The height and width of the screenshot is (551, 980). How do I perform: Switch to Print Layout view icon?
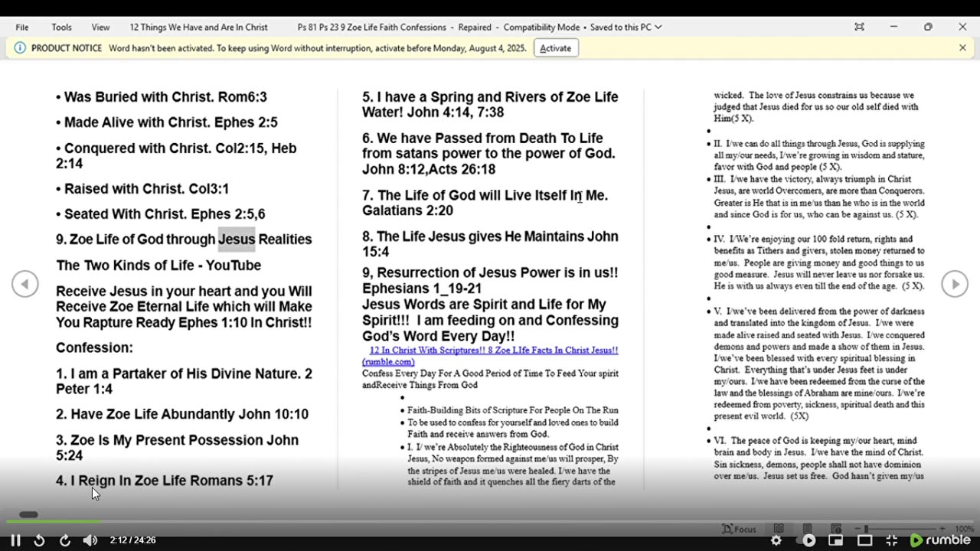tap(807, 529)
